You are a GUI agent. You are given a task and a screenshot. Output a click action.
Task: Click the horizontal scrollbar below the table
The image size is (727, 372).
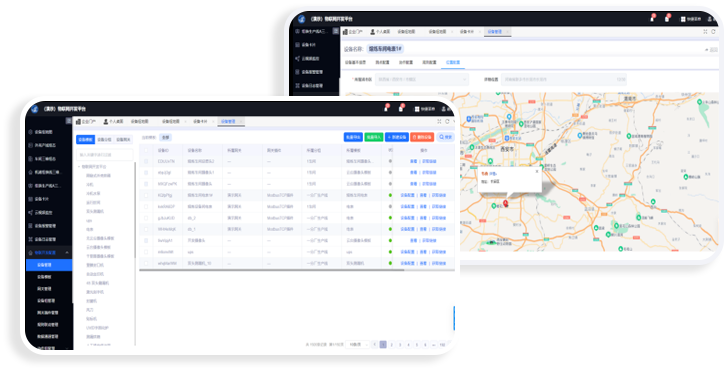click(271, 269)
